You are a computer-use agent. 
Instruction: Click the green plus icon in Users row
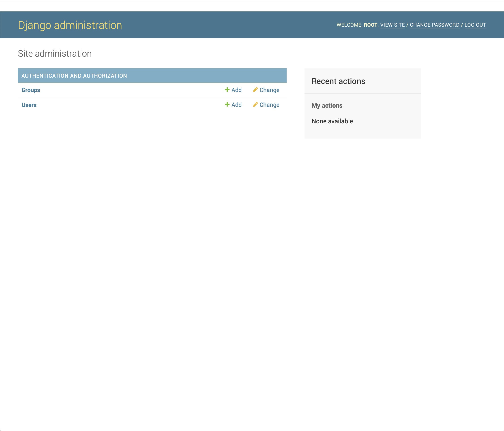click(x=227, y=105)
